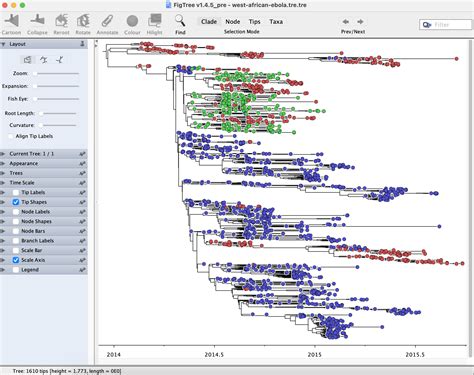Enable Scale Bar checkbox

16,250
